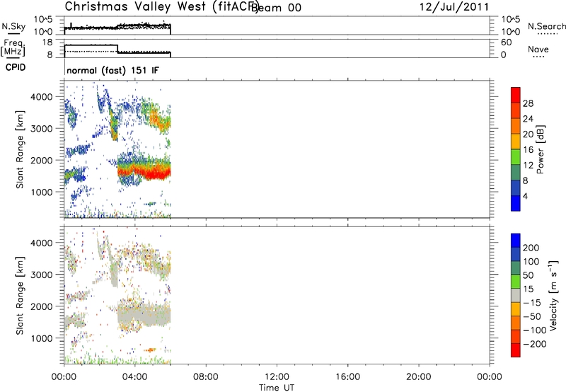Click the dark blue Power segment between 4 and 8

tap(516, 188)
